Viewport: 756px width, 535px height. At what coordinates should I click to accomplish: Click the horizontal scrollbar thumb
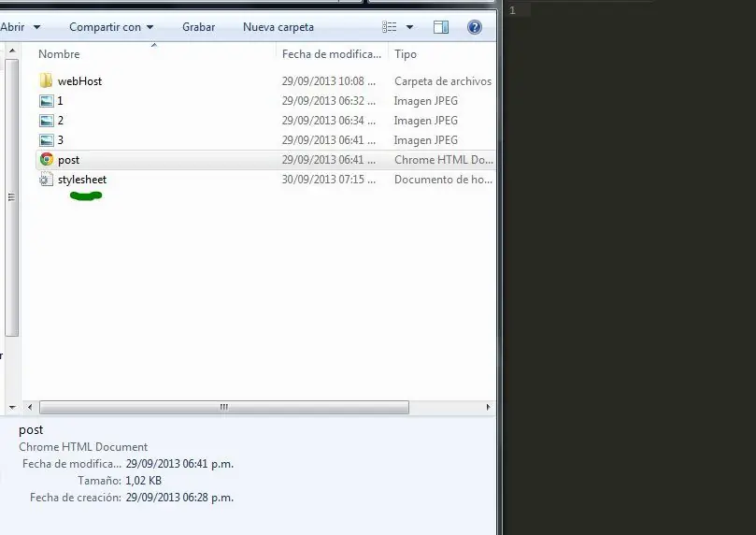224,407
